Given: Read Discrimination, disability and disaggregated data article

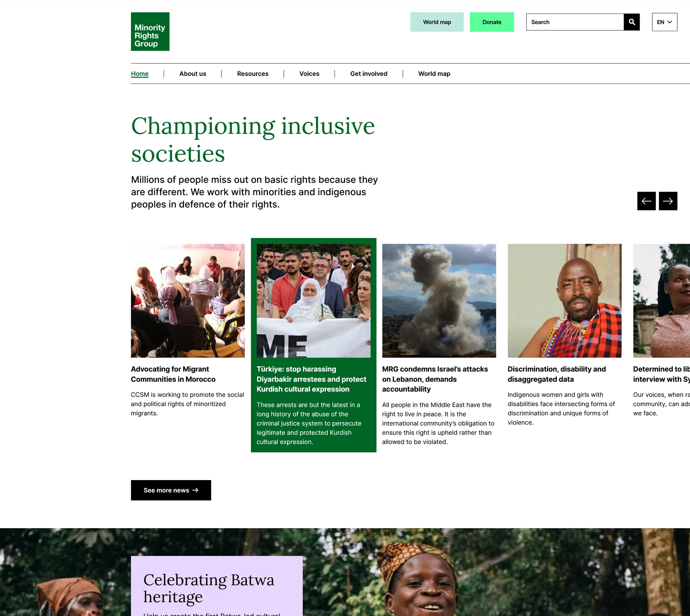Looking at the screenshot, I should pos(557,374).
